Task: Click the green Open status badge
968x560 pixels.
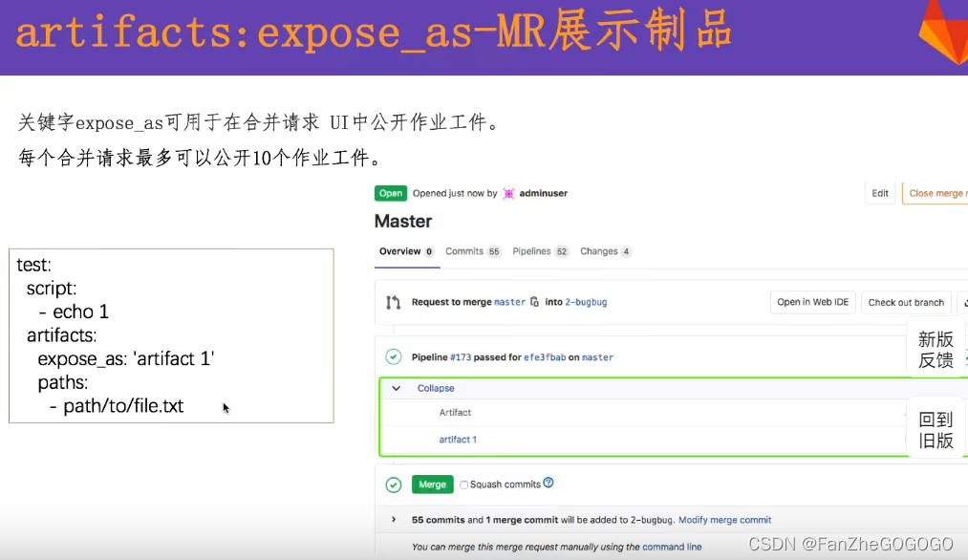Action: 390,192
